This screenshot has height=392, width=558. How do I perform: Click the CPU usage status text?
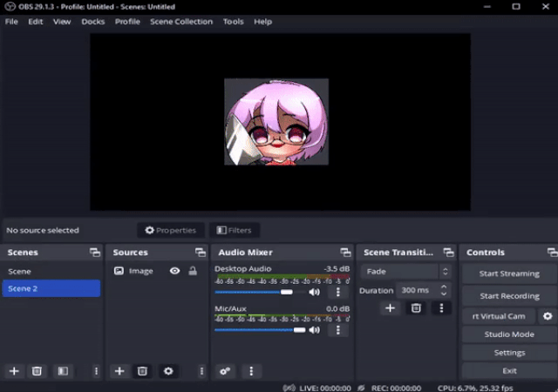tap(475, 389)
